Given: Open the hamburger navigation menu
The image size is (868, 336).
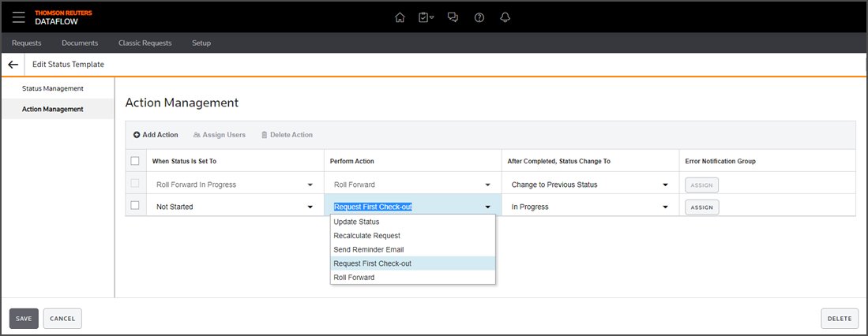Looking at the screenshot, I should tap(18, 17).
